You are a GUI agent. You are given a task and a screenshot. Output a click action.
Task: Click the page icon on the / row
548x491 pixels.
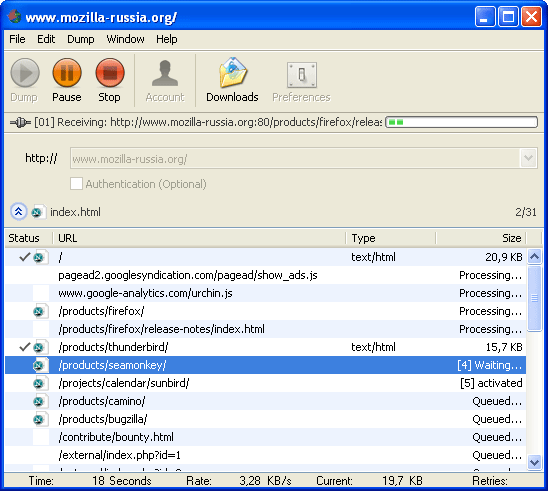(x=41, y=258)
